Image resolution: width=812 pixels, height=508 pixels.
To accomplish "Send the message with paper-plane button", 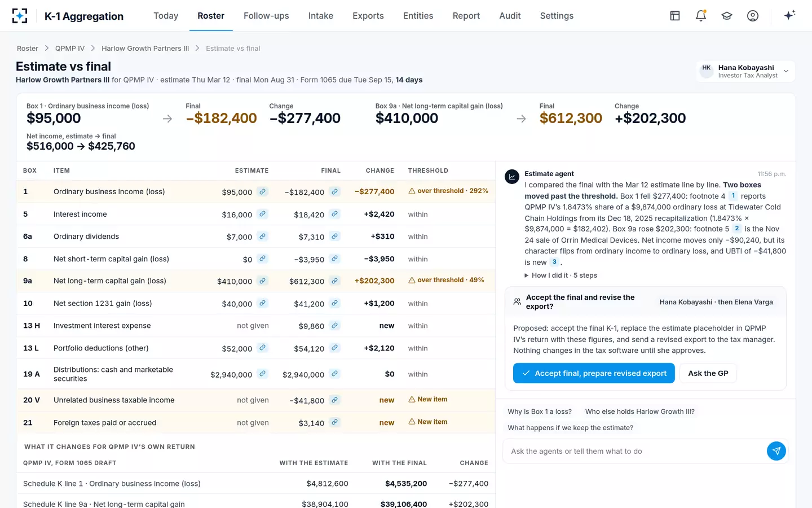I will pos(776,451).
